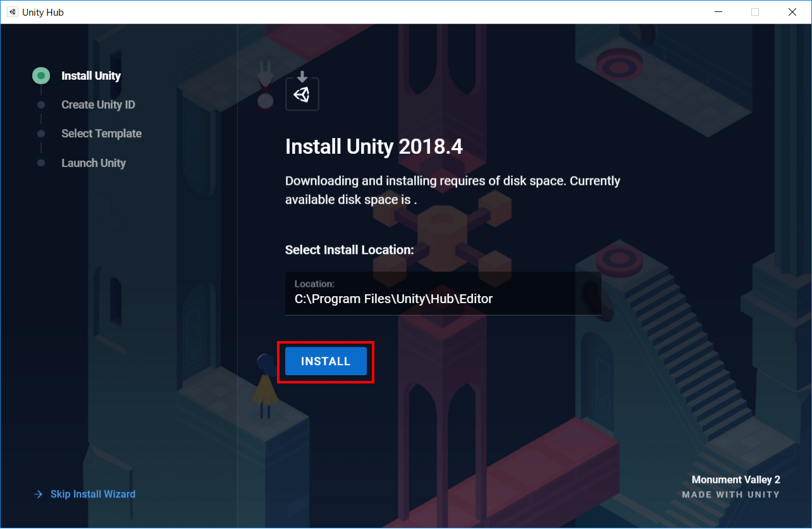Select the Create Unity ID step

[98, 105]
